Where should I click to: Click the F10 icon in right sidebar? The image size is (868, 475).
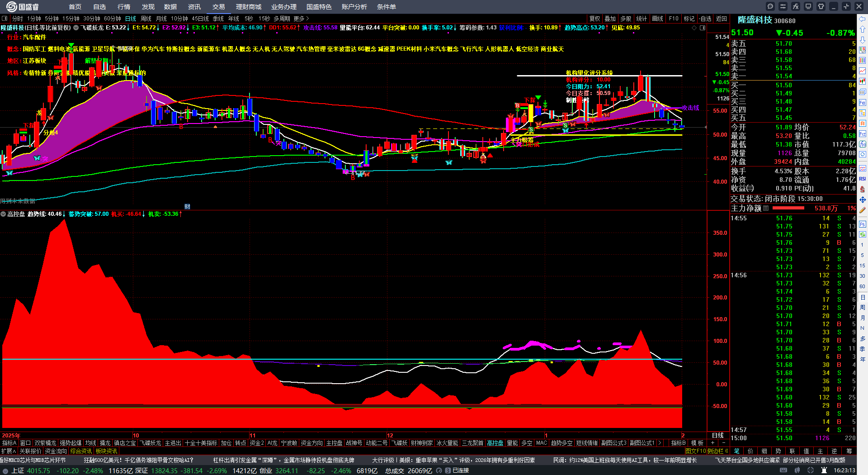[863, 103]
